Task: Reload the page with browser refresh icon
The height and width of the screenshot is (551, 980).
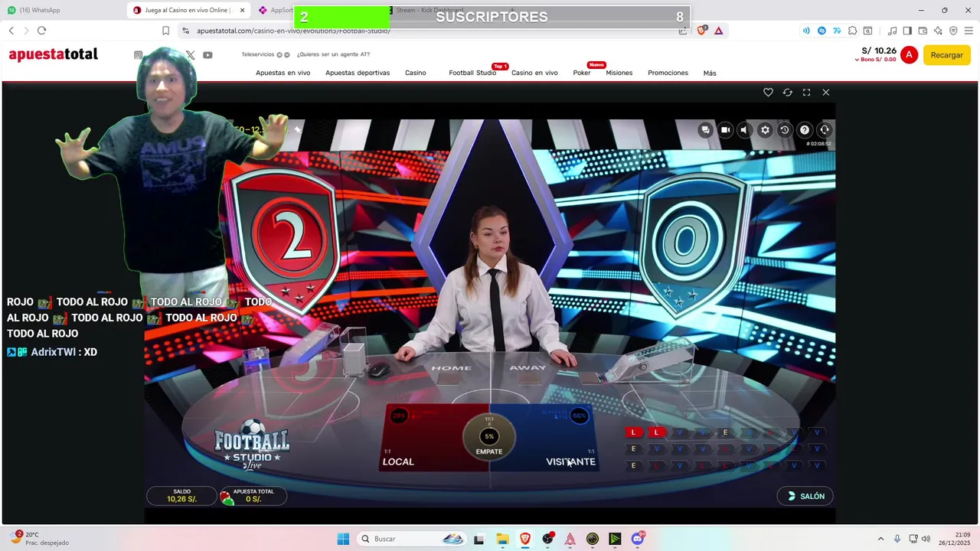Action: [x=41, y=31]
